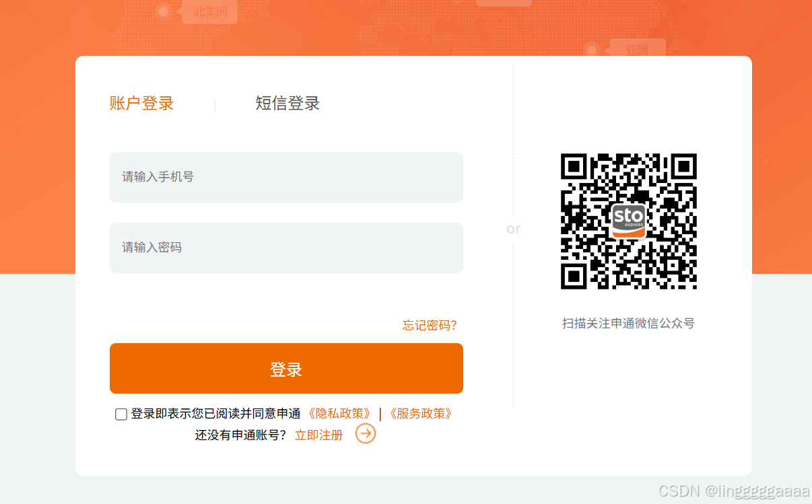The width and height of the screenshot is (812, 504).
Task: Click the orange 登录 button
Action: point(286,369)
